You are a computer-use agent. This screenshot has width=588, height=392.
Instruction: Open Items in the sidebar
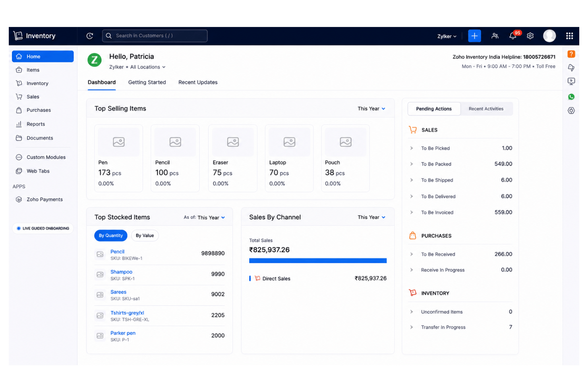pos(43,70)
